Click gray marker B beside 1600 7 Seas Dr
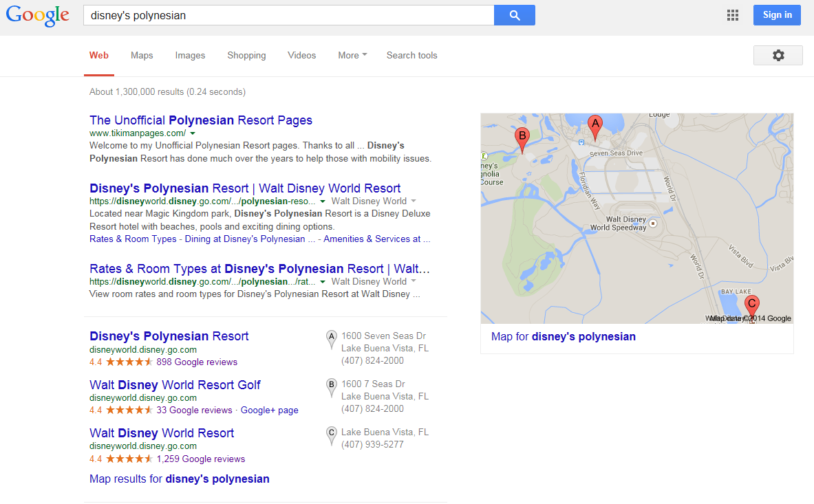This screenshot has height=504, width=814. point(331,388)
